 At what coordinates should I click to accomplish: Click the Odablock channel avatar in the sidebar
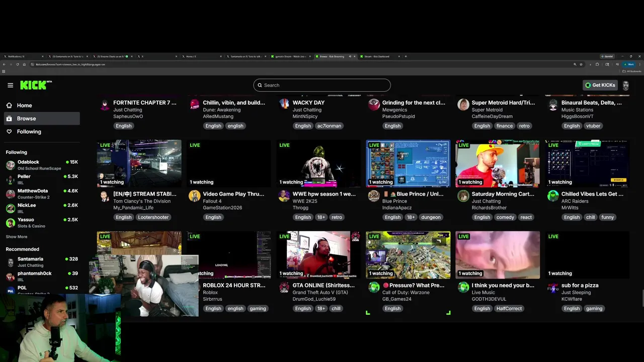click(10, 165)
